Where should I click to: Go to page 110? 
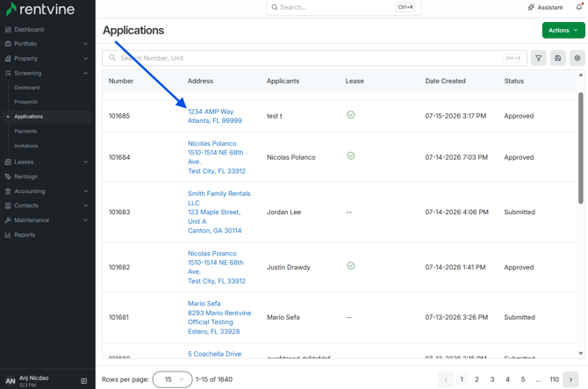pyautogui.click(x=555, y=379)
